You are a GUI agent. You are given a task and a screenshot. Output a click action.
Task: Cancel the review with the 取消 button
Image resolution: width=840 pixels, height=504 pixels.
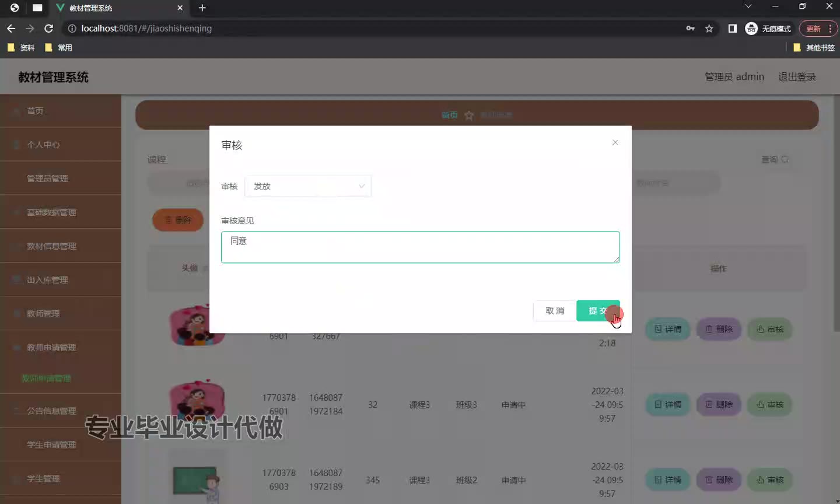[x=555, y=311]
